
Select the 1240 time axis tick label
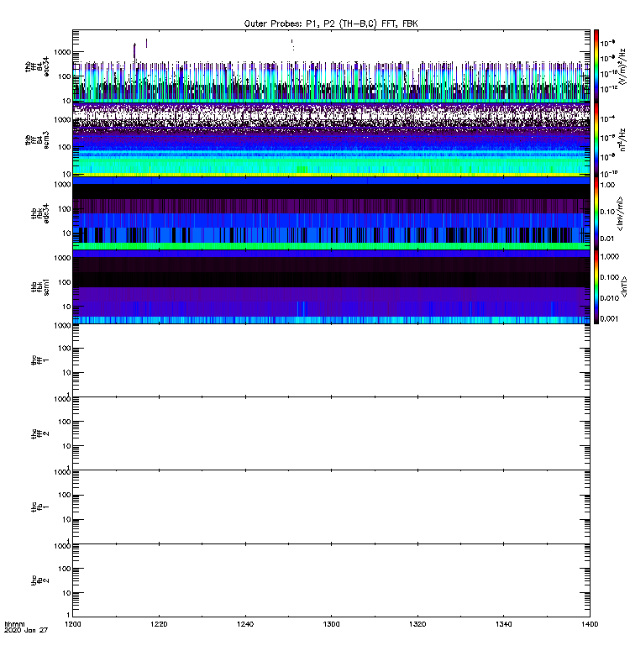coord(245,625)
